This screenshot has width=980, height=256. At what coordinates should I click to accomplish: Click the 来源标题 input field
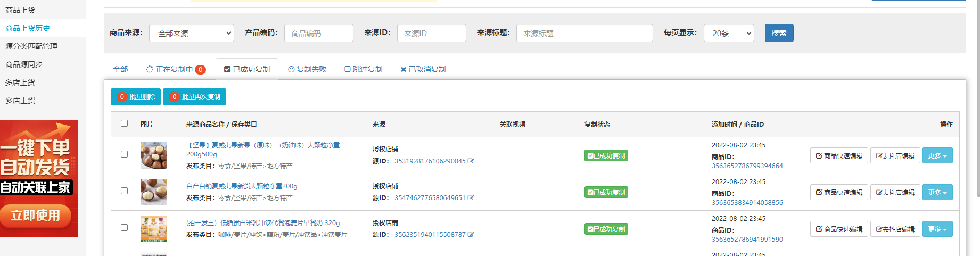click(584, 33)
